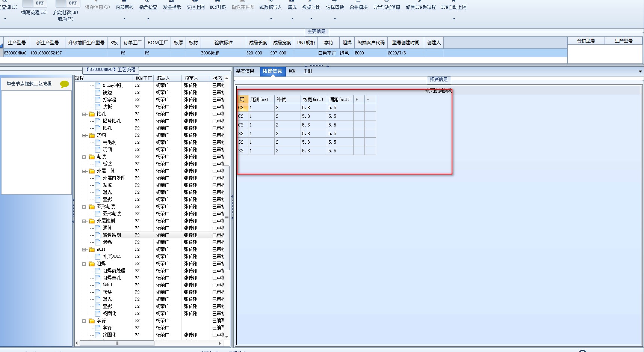The width and height of the screenshot is (644, 352).
Task: Open the BOM tab
Action: pos(292,71)
